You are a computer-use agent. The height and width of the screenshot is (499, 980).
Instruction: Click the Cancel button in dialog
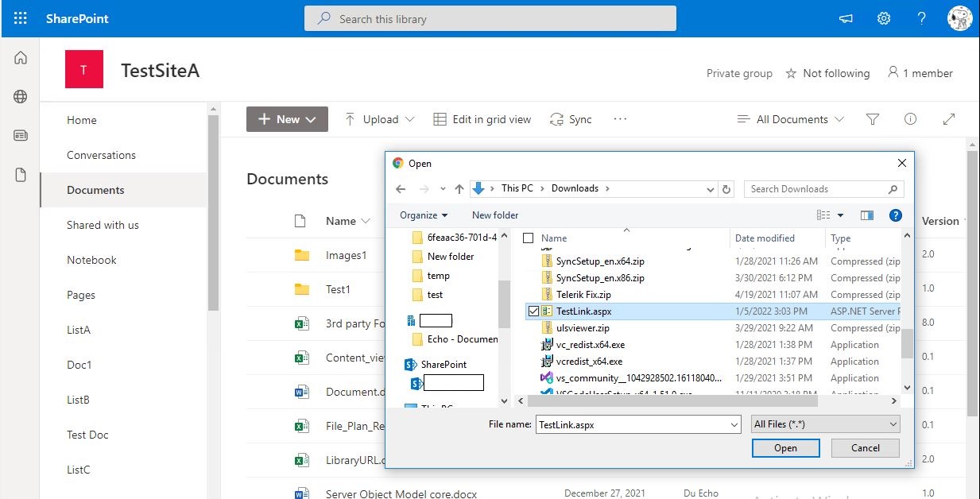(866, 448)
